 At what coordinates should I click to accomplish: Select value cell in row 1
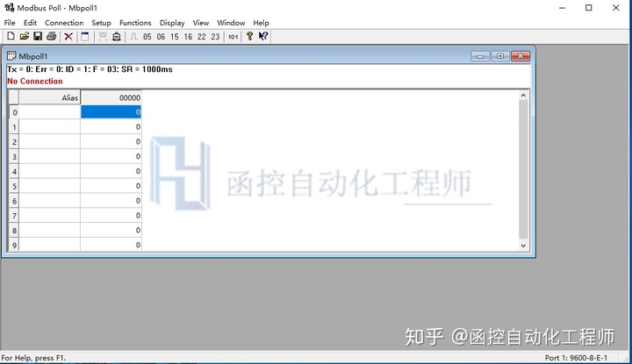pyautogui.click(x=111, y=127)
